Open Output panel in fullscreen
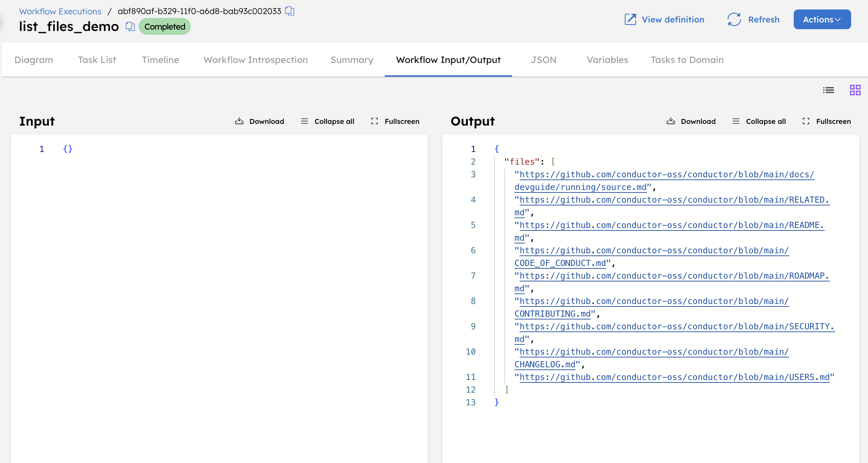868x463 pixels. pos(826,121)
